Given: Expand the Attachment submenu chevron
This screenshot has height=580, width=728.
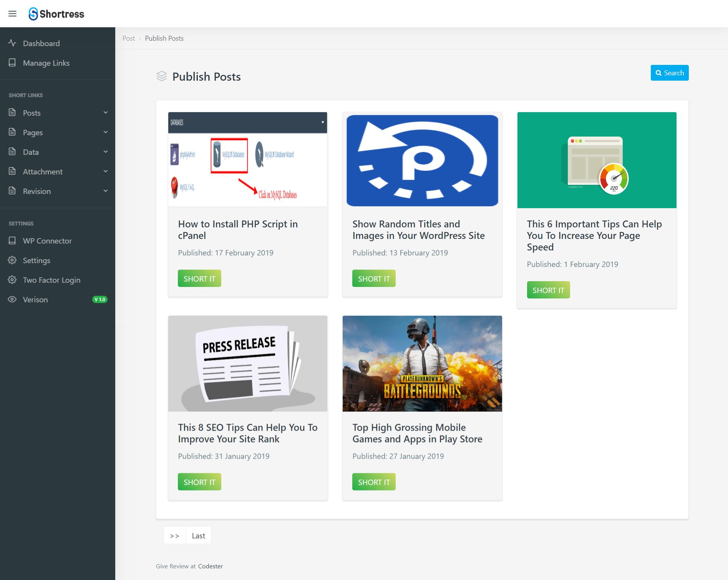Looking at the screenshot, I should coord(106,171).
